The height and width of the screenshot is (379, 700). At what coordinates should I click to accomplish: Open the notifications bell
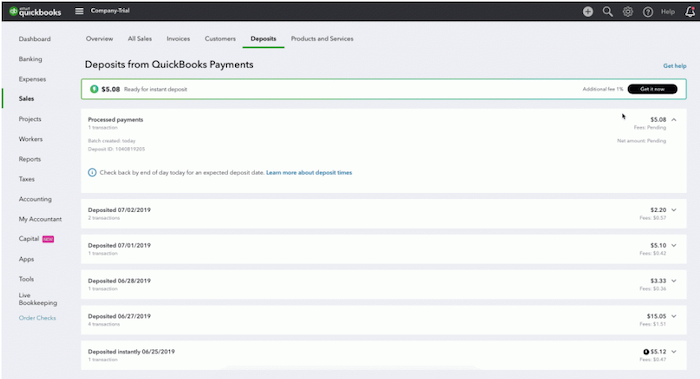(690, 12)
